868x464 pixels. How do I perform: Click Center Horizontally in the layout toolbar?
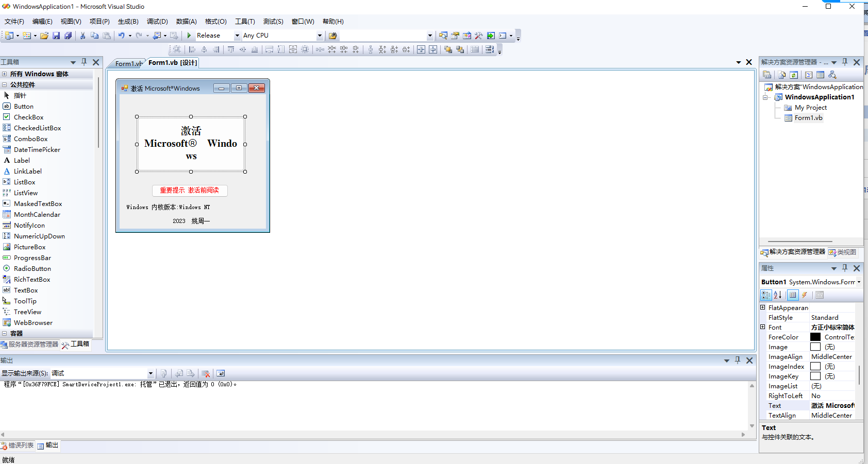[x=421, y=49]
